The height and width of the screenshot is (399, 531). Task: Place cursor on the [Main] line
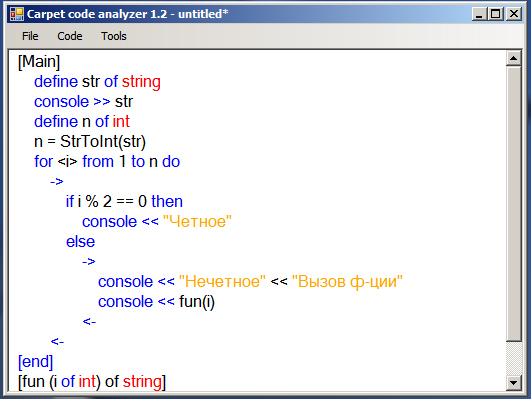tap(39, 62)
